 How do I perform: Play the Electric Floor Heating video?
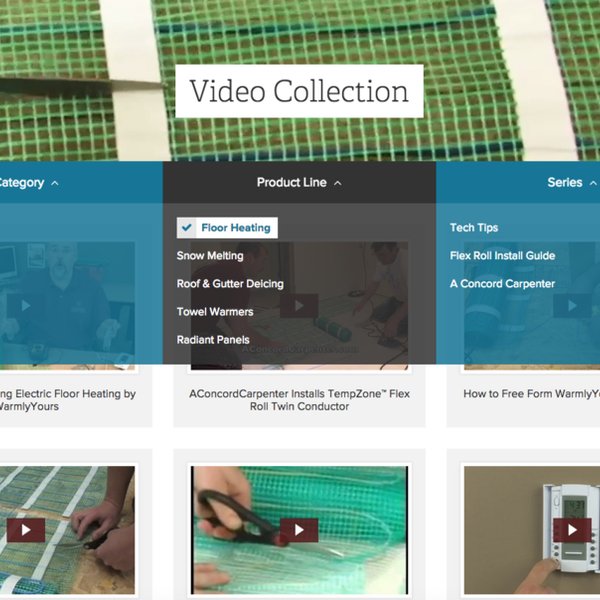pos(26,306)
